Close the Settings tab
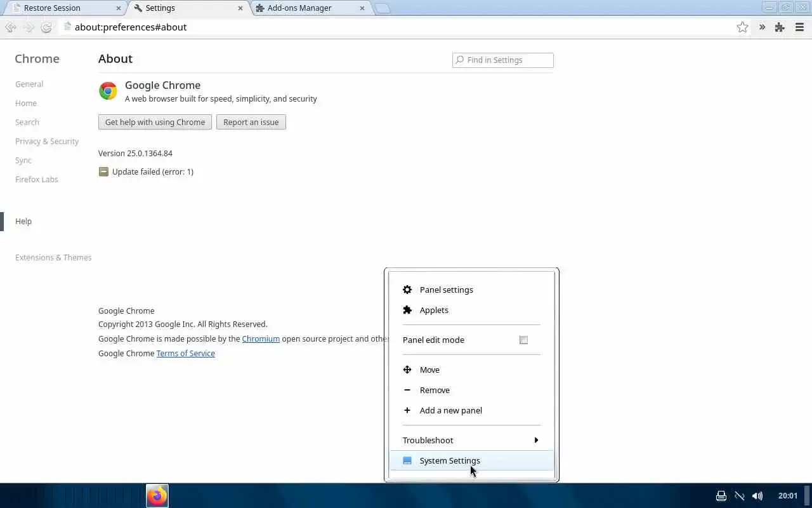The image size is (812, 508). (240, 8)
